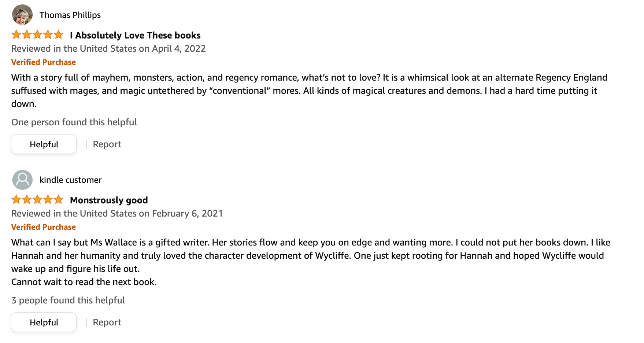The height and width of the screenshot is (343, 644).
Task: Click five-star rating on Monstrously good review
Action: 37,200
